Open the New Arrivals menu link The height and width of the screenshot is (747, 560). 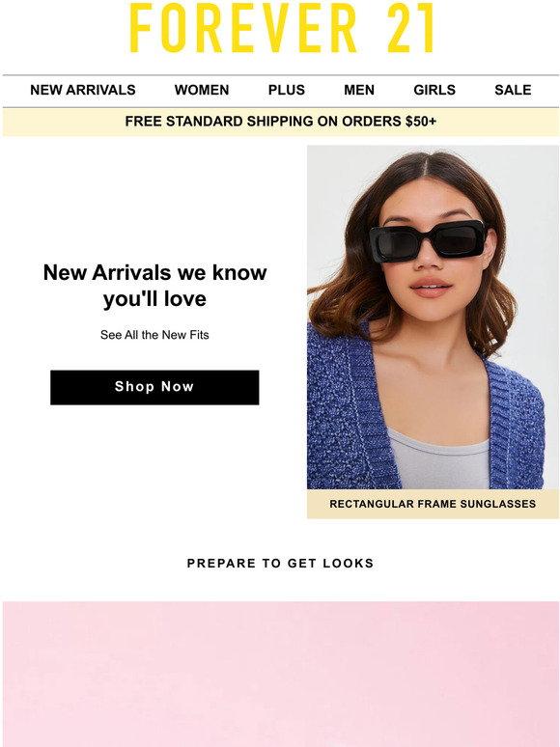83,90
